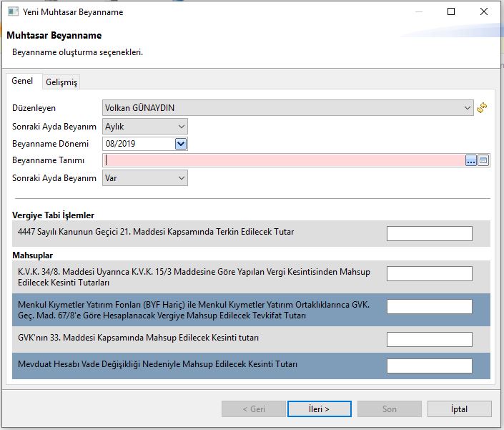Select the K.V.K. 34/8 Mahsup amount field

(429, 273)
